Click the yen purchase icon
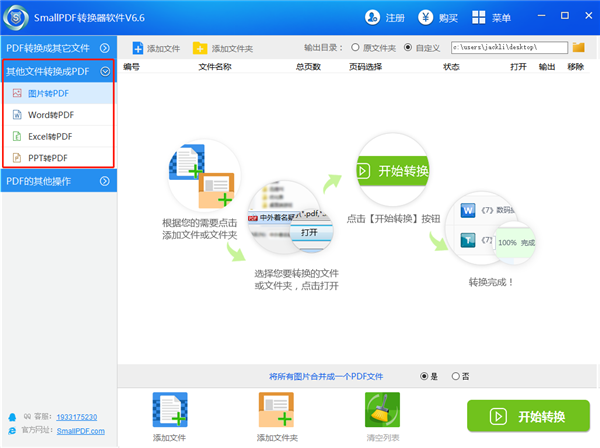This screenshot has height=448, width=600. (425, 17)
